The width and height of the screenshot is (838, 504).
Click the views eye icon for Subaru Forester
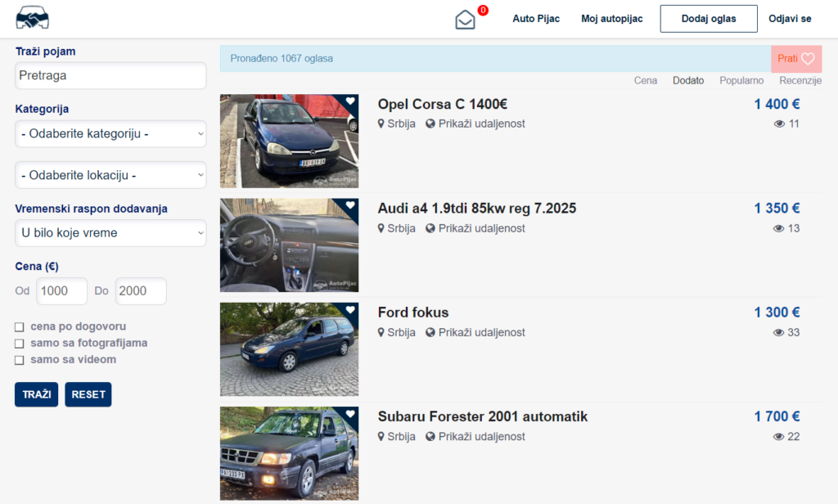pyautogui.click(x=779, y=437)
